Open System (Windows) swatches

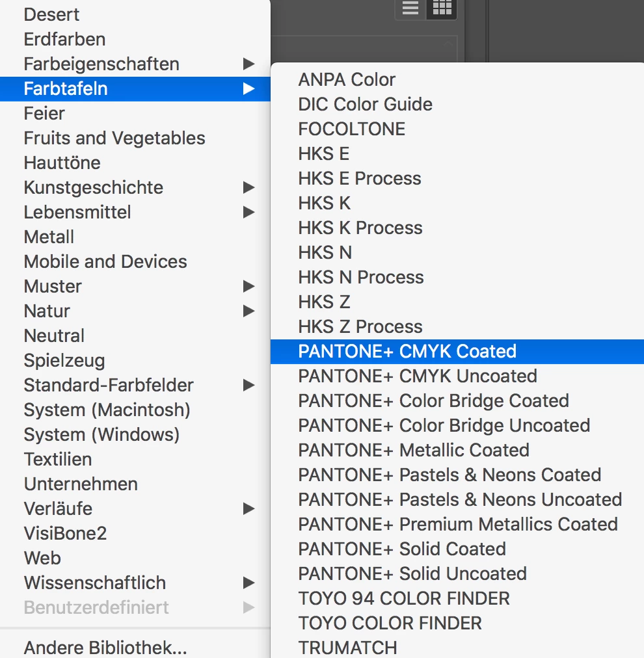coord(135,435)
